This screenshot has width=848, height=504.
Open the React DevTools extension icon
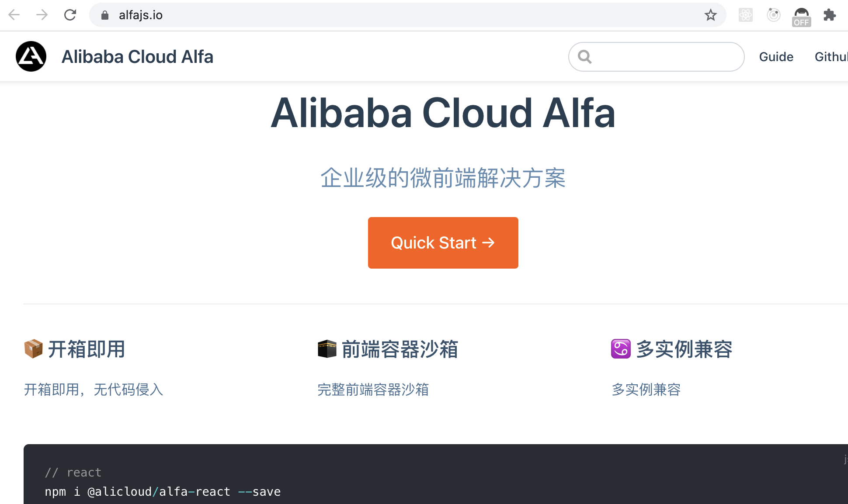tap(745, 15)
